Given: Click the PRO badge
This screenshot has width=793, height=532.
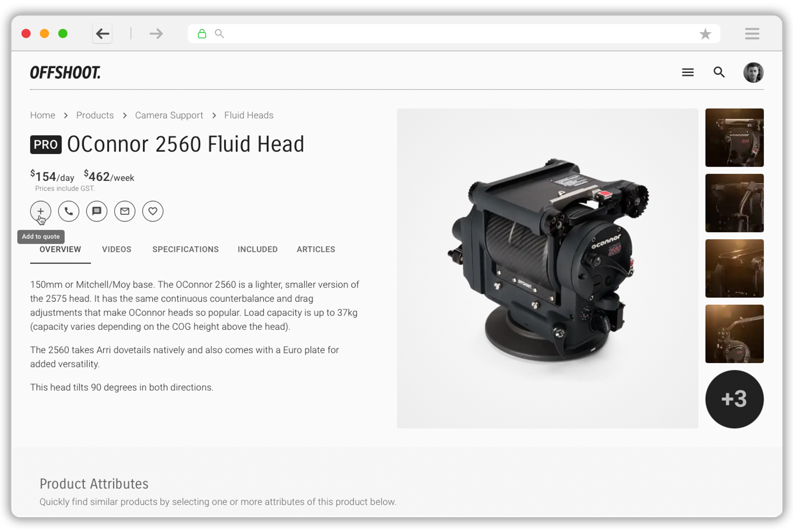Looking at the screenshot, I should pyautogui.click(x=46, y=144).
